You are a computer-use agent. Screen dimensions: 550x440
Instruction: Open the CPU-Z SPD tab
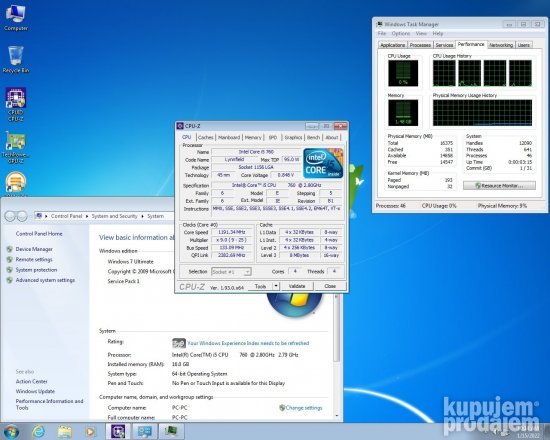(273, 137)
